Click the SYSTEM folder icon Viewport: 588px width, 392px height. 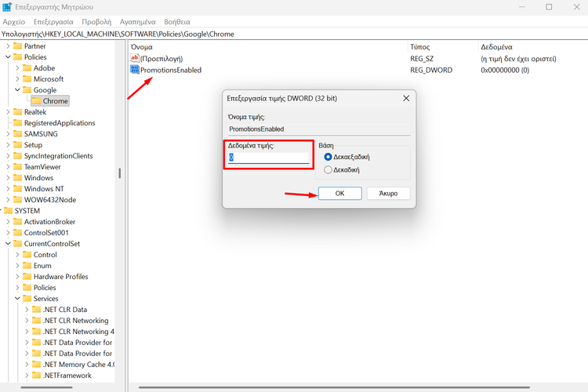coord(9,210)
